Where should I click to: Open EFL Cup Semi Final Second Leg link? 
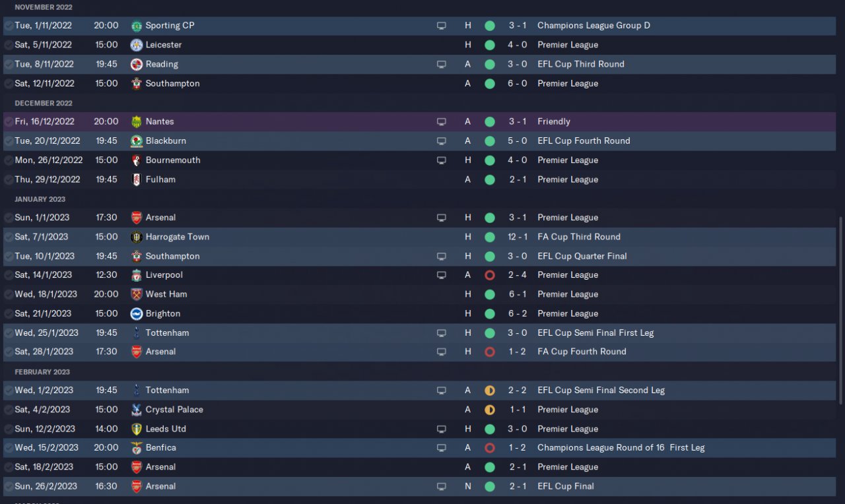click(x=601, y=391)
